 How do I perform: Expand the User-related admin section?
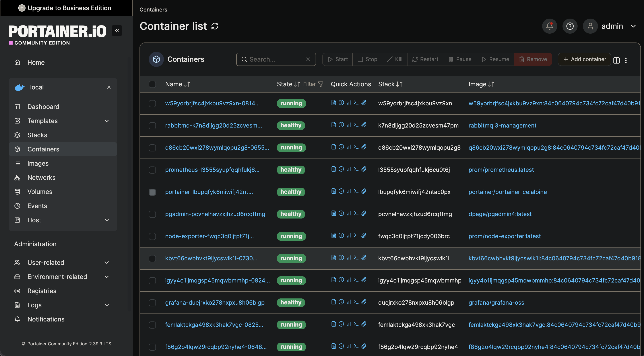click(107, 263)
